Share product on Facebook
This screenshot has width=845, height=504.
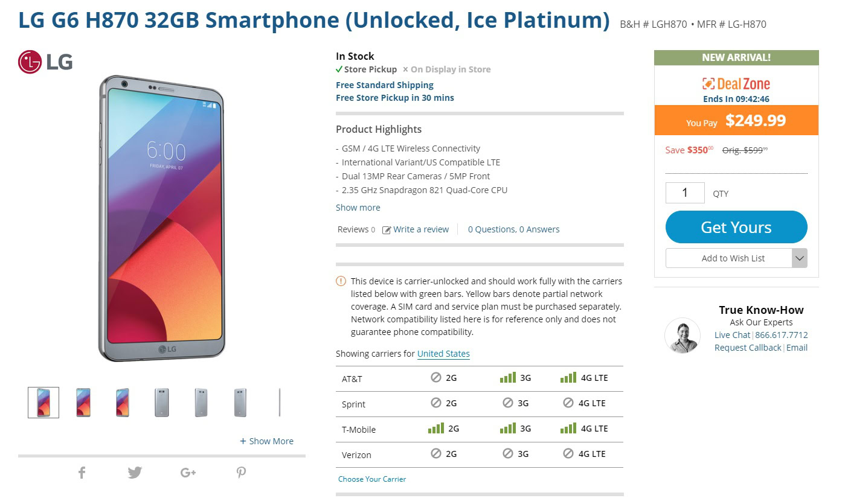pyautogui.click(x=82, y=473)
